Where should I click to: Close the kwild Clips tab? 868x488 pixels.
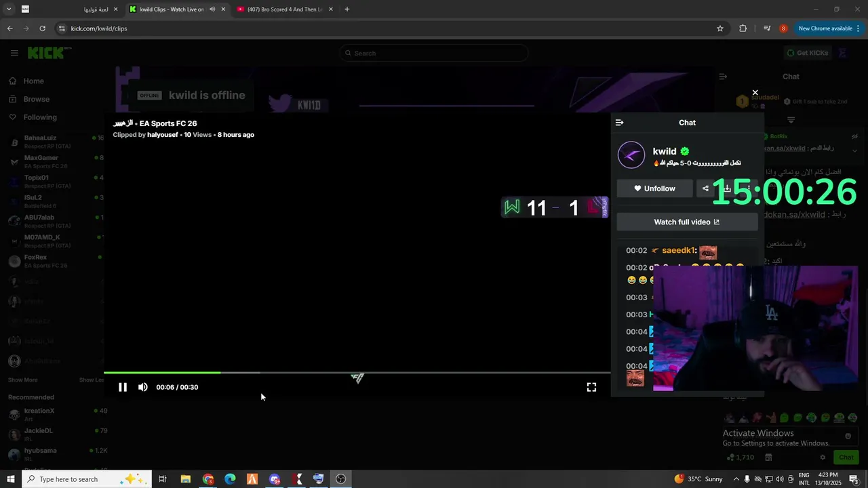coord(223,9)
